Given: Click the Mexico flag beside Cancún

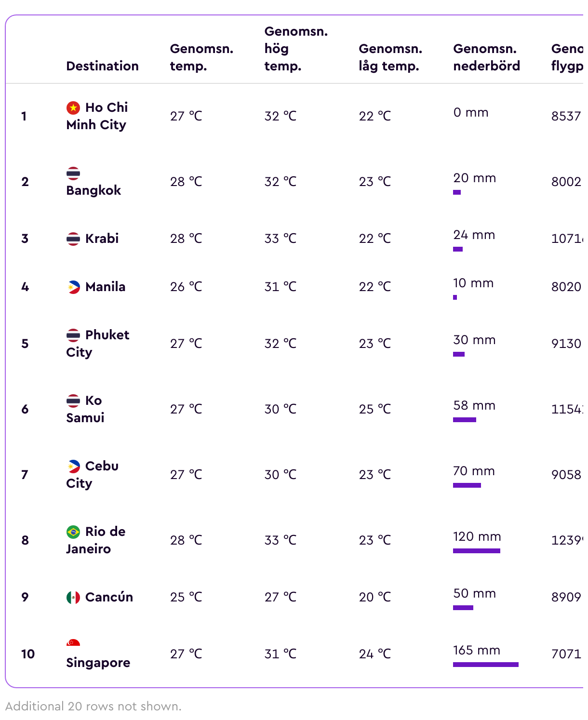Looking at the screenshot, I should pyautogui.click(x=73, y=597).
